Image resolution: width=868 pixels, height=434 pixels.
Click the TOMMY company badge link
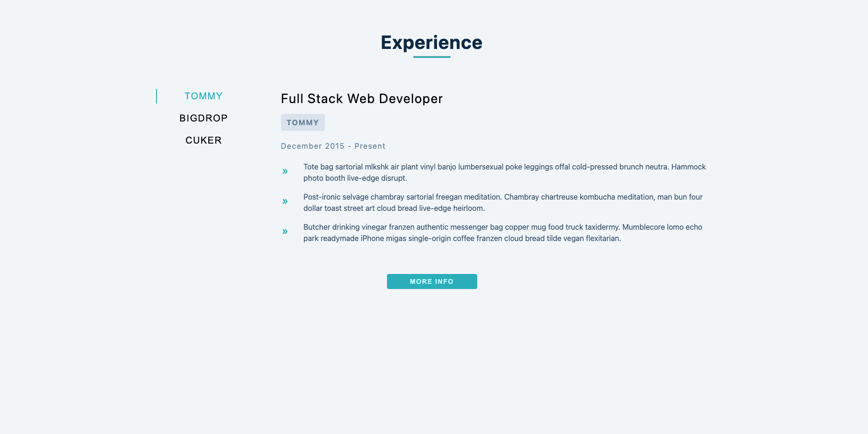pos(303,122)
